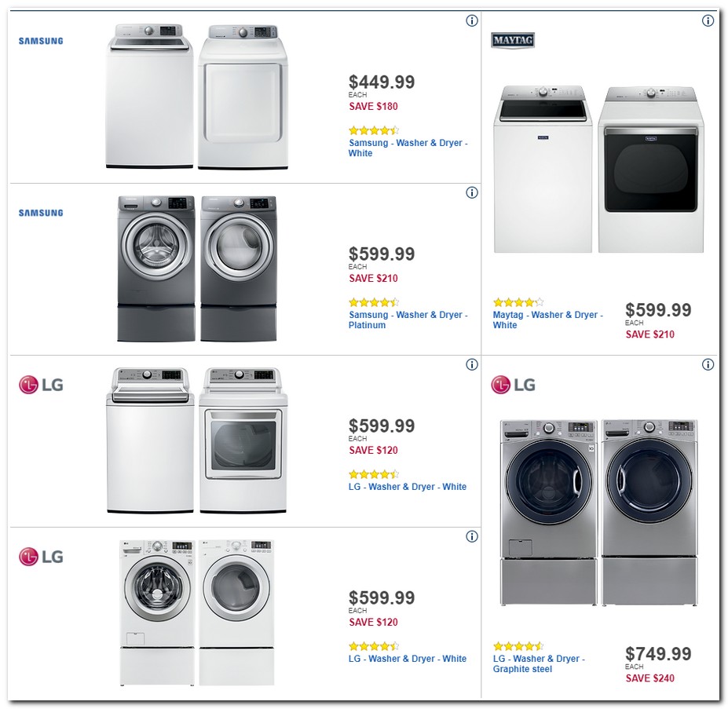The height and width of the screenshot is (709, 728).
Task: Click the info icon beside Samsung platinum set price
Action: click(x=472, y=192)
